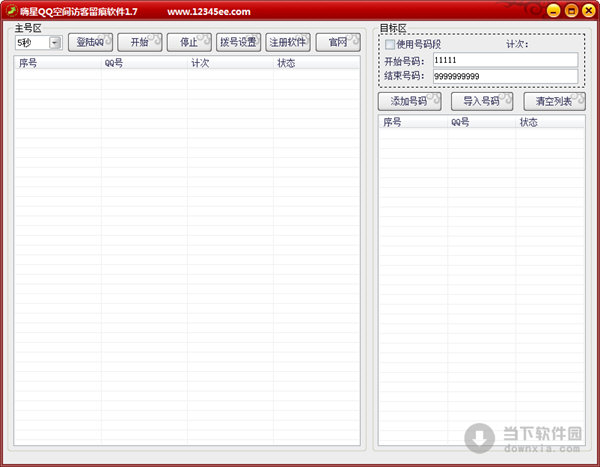The image size is (600, 467).
Task: Click 计次 column header in main list
Action: pos(230,63)
